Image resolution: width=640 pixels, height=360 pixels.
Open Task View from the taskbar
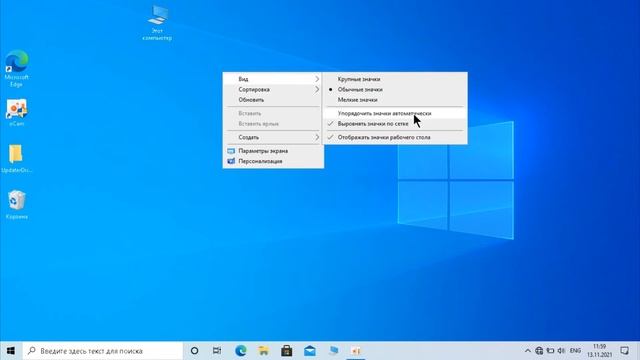tap(217, 351)
